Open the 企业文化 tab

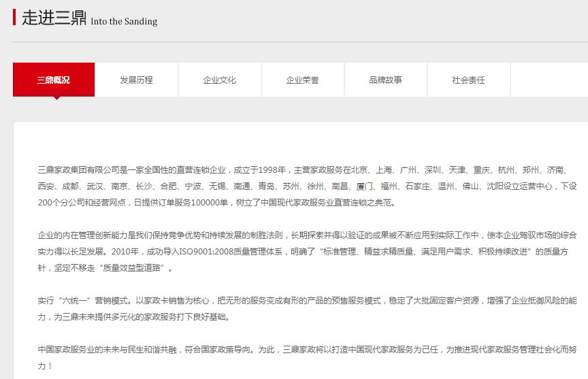pos(219,80)
